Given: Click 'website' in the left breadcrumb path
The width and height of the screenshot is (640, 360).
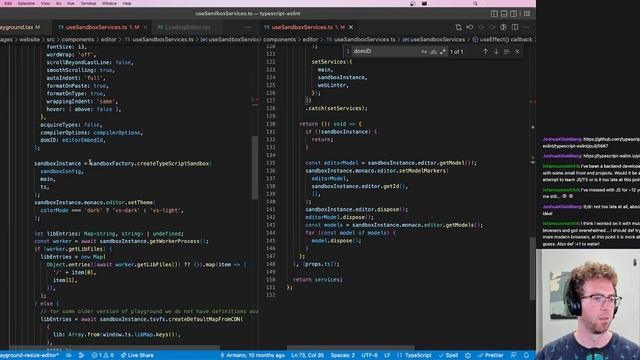Looking at the screenshot, I should point(30,40).
